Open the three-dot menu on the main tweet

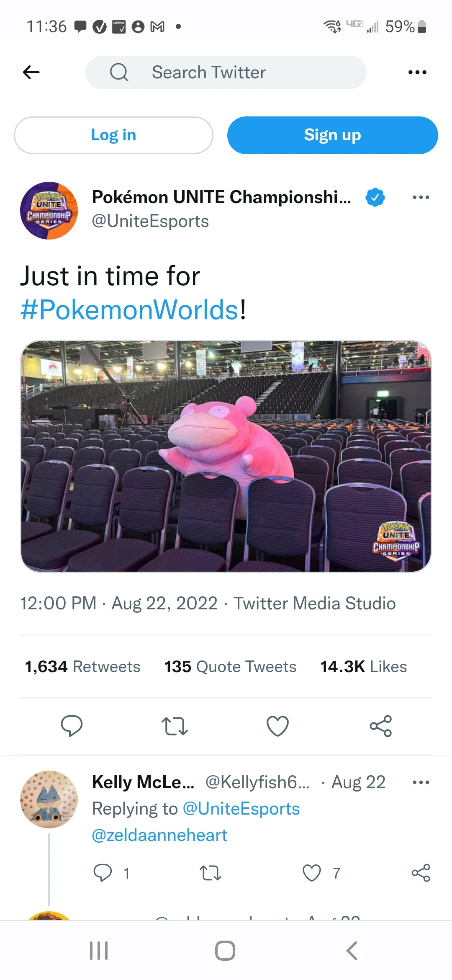(x=421, y=197)
